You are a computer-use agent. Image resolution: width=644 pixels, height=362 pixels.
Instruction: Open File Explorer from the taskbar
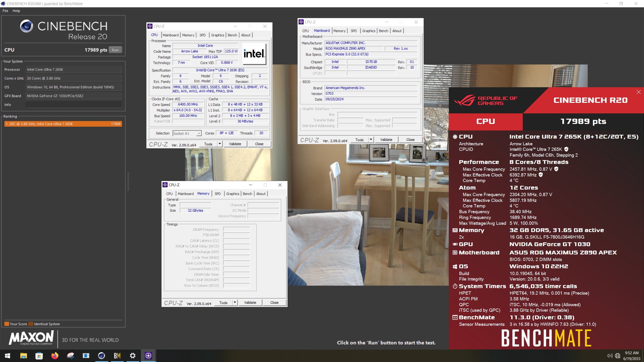click(x=23, y=356)
